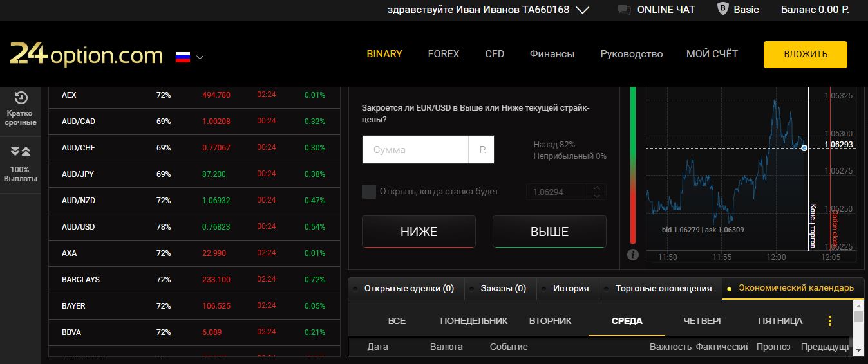Screen dimensions: 868x364
Task: Click the Basic account shield icon
Action: coord(722,10)
